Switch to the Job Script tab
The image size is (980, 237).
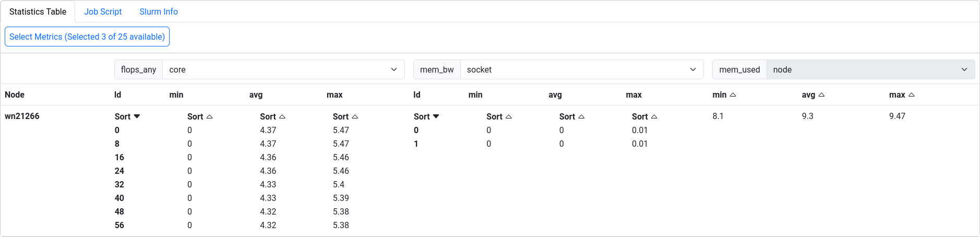[103, 11]
